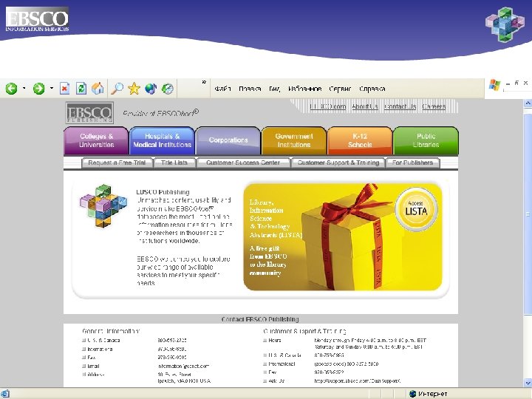Click the Media globe icon
The image size is (532, 399).
[151, 89]
